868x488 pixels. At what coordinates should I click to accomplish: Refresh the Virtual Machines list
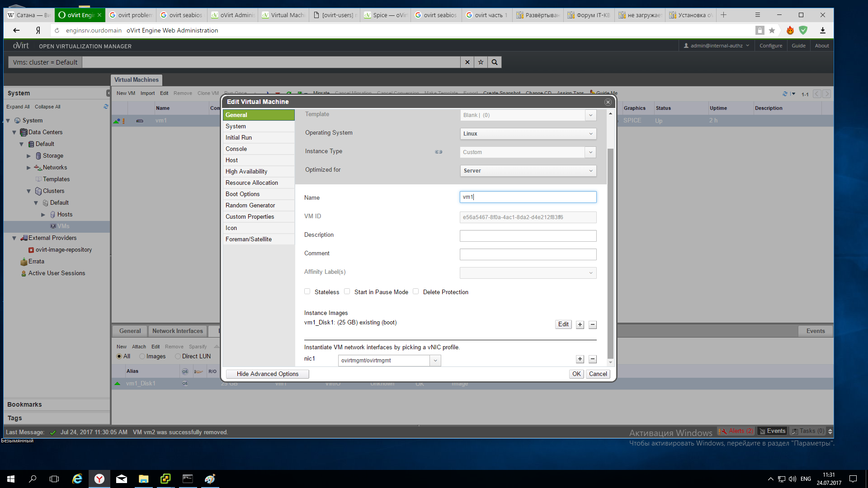coord(785,94)
